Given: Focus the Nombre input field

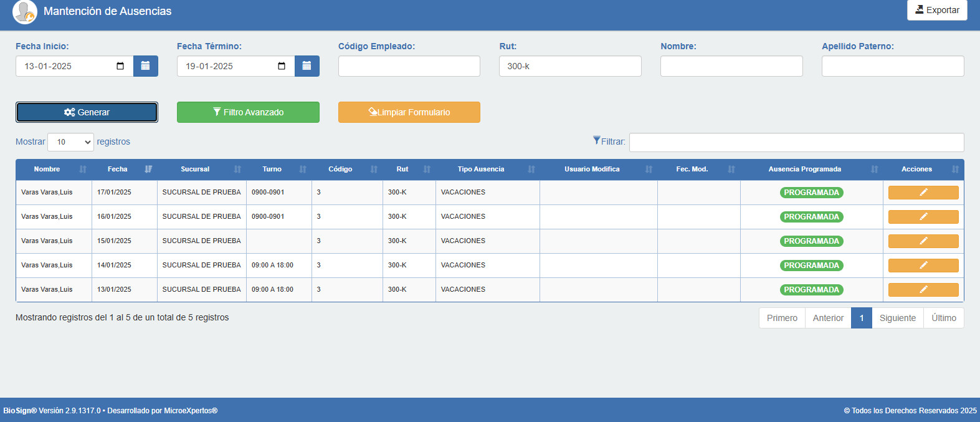Looking at the screenshot, I should [x=731, y=66].
